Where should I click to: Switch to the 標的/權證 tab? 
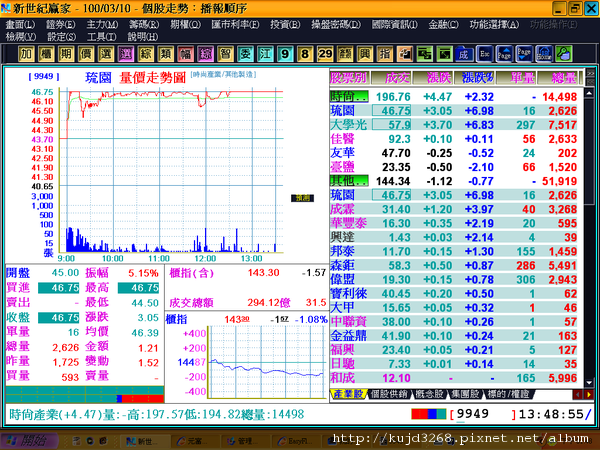pos(509,394)
